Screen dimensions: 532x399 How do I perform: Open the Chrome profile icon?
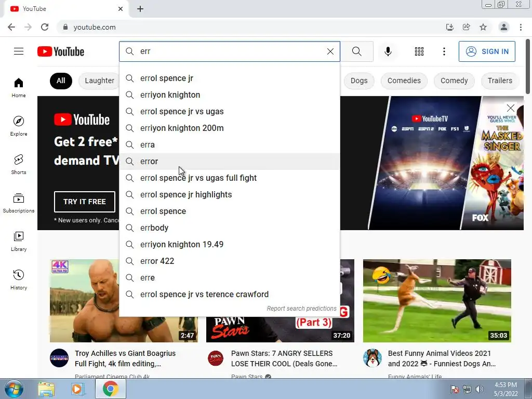(x=504, y=27)
